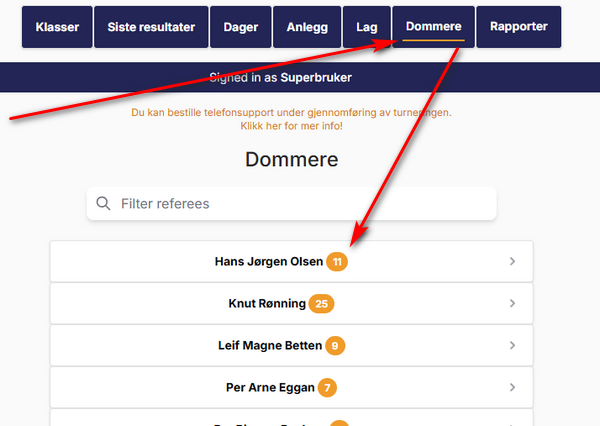Click the Dommere page heading
Viewport: 600px width, 426px height.
pyautogui.click(x=292, y=159)
